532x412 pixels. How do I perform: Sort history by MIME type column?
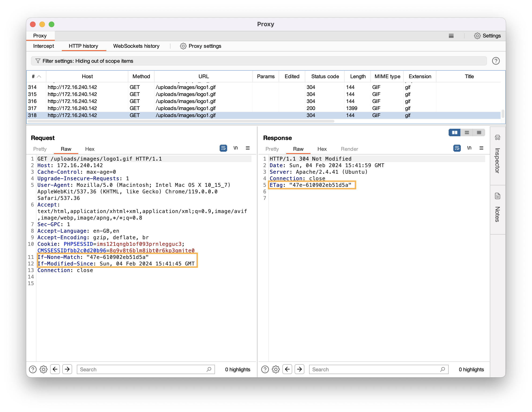[x=387, y=77]
